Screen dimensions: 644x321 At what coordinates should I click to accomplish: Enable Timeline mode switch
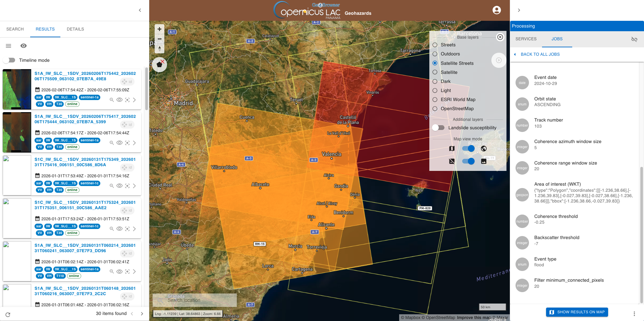coord(10,60)
